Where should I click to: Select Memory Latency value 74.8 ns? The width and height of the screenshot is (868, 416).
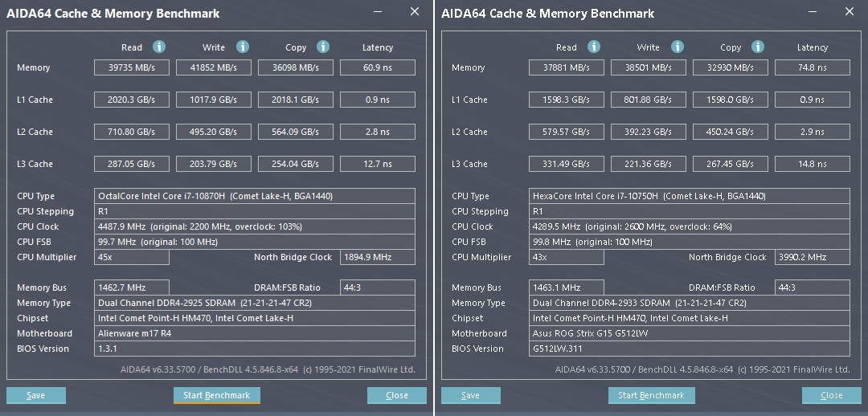(812, 67)
